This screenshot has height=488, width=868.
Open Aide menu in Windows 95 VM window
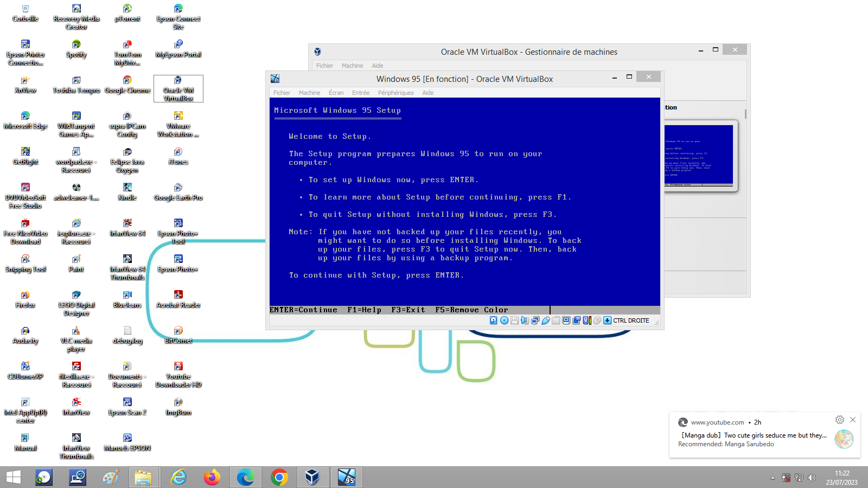click(428, 93)
